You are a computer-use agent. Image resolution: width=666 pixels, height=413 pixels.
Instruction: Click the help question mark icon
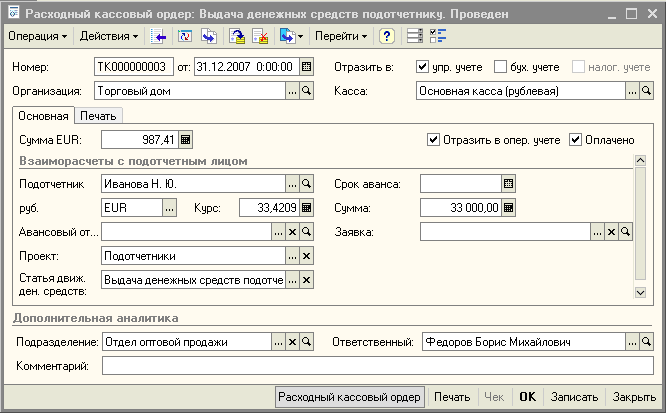pos(387,36)
